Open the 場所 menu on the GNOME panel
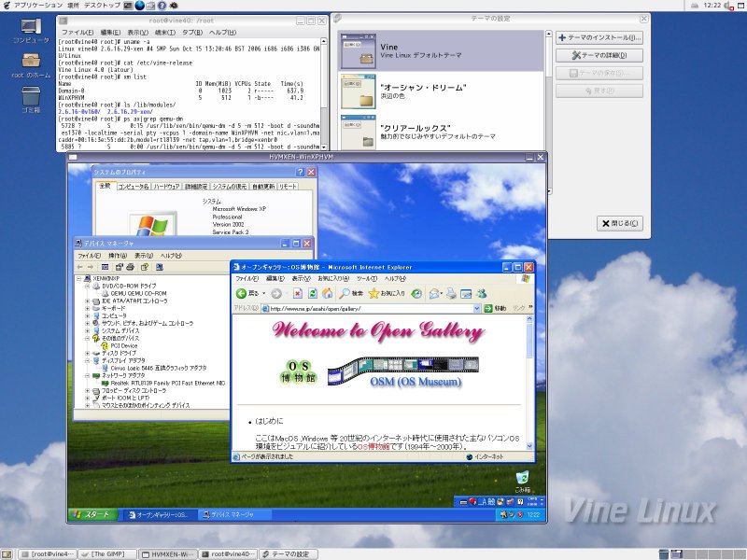Screen dimensions: 747x560 tap(74, 6)
